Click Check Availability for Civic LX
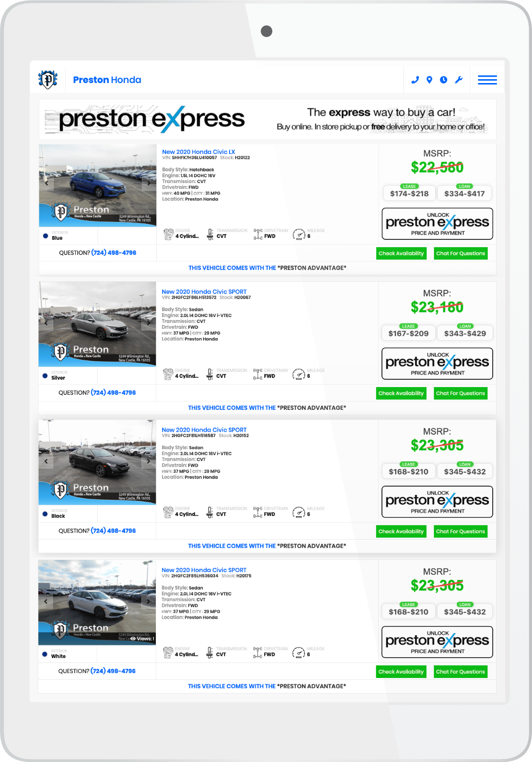 point(401,254)
